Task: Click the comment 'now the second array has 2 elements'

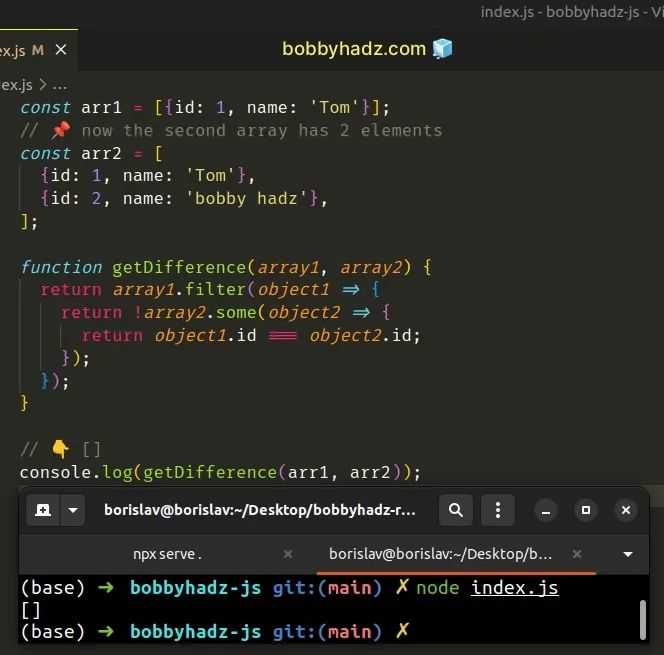Action: (x=262, y=130)
